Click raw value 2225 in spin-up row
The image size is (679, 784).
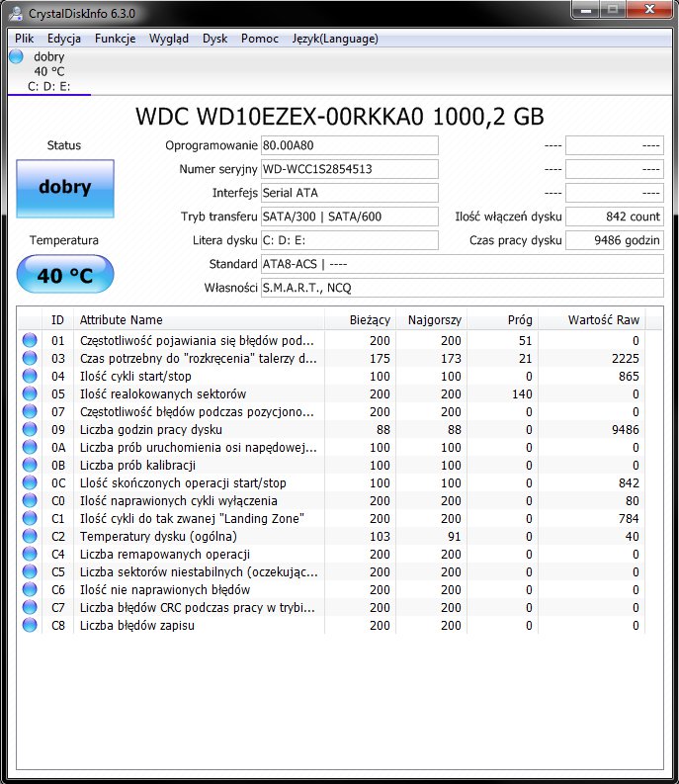coord(626,359)
